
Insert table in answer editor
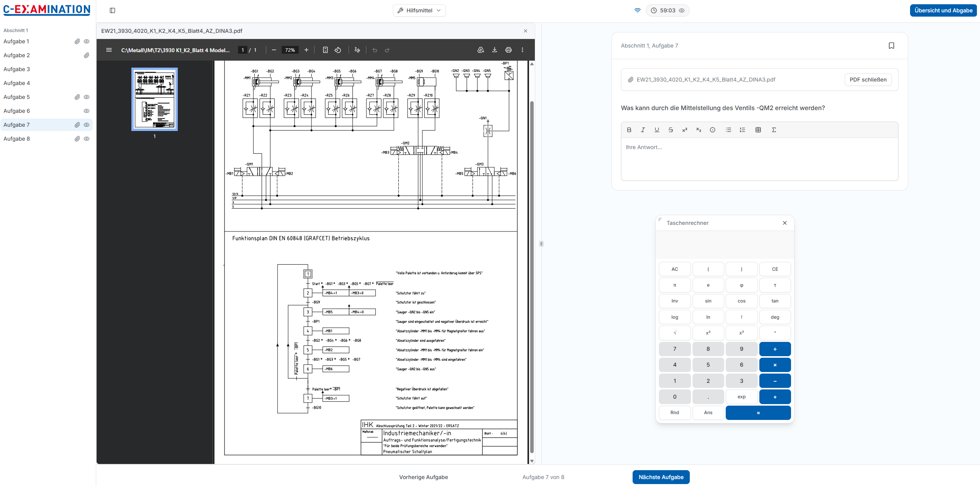[x=758, y=130]
